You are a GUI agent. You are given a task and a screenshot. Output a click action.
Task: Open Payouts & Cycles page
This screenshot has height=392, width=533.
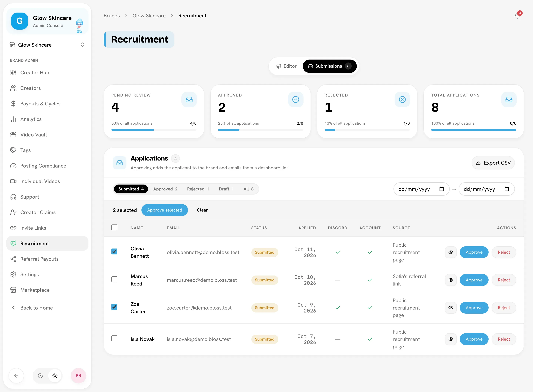(x=47, y=104)
